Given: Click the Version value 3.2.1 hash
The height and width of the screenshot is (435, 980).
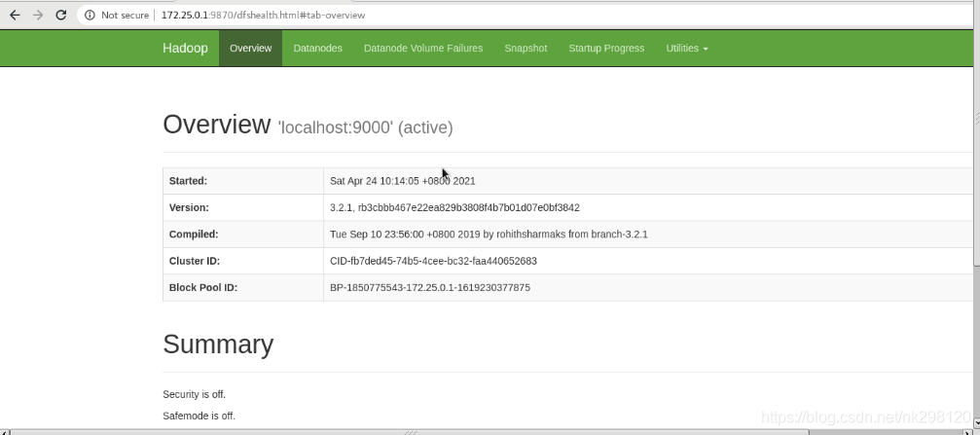Looking at the screenshot, I should pos(454,207).
